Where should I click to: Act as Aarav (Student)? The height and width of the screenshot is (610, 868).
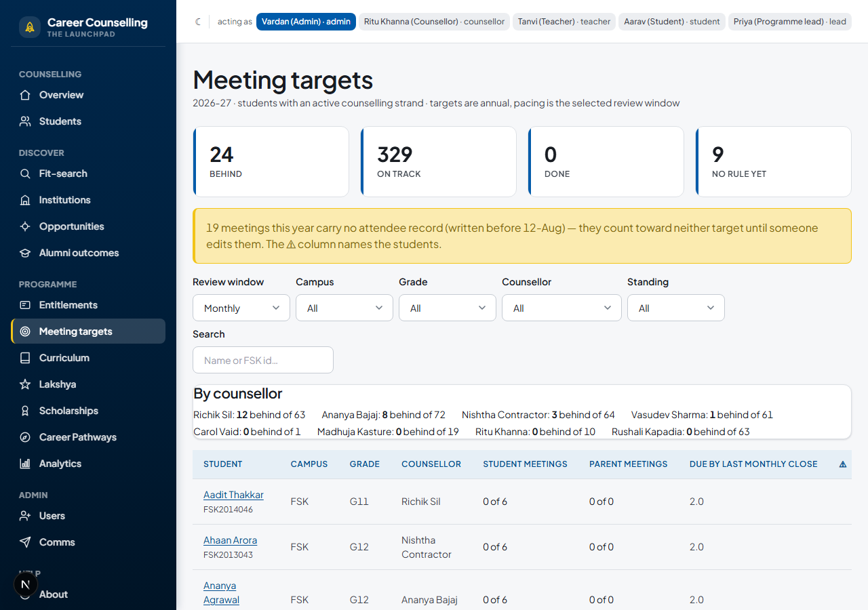[672, 22]
